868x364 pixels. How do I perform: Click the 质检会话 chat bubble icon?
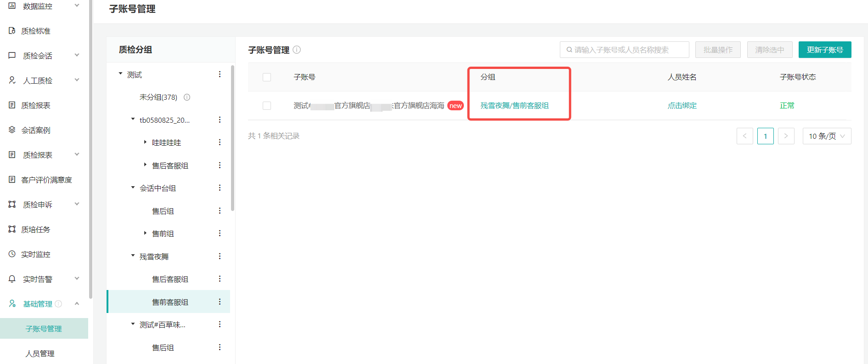click(12, 56)
